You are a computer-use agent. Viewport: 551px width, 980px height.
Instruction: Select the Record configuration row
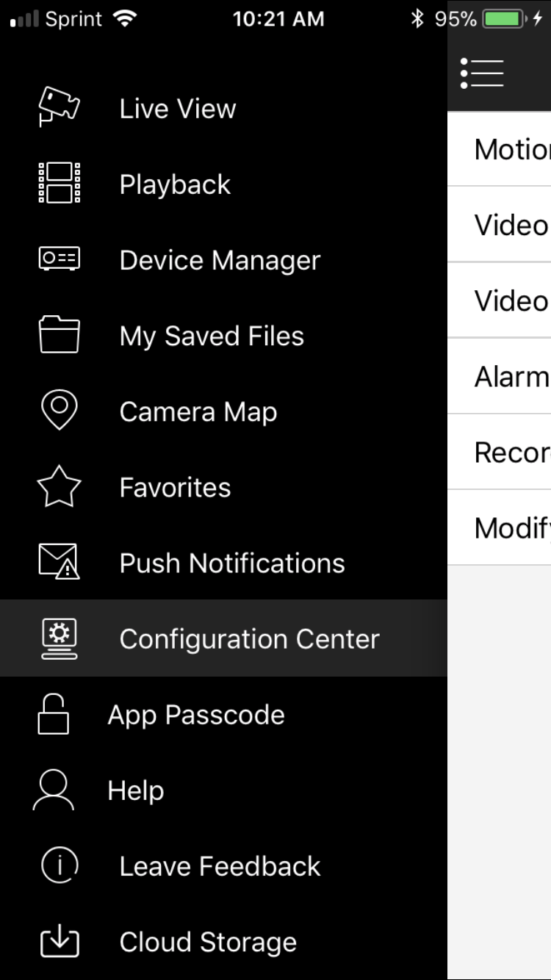[500, 452]
